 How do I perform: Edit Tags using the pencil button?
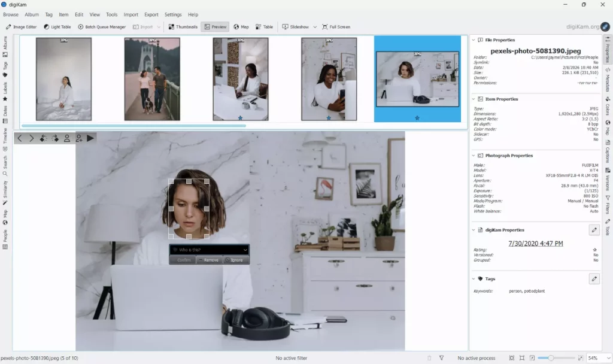(x=594, y=278)
